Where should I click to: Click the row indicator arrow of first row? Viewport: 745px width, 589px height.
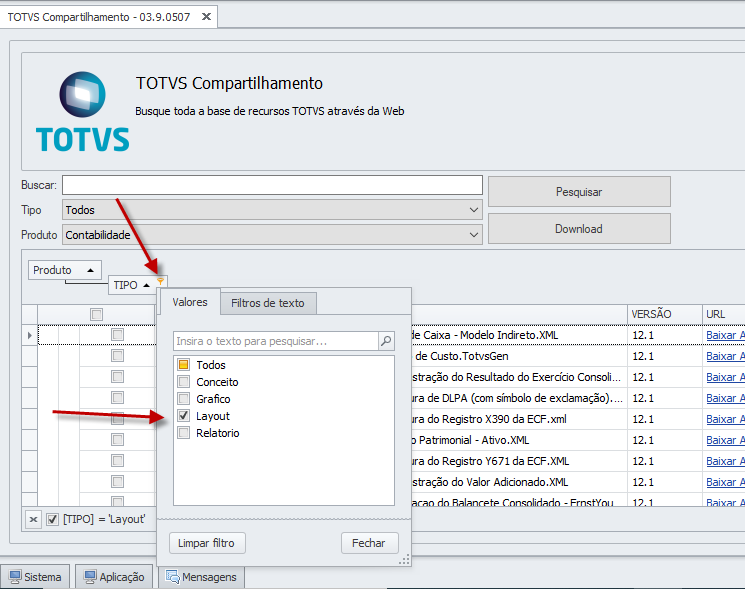(29, 335)
